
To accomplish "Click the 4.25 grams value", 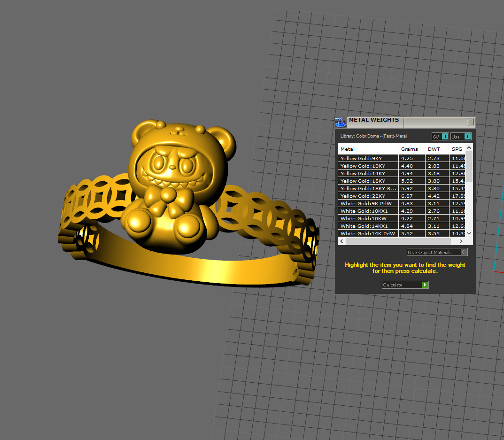I will (407, 158).
